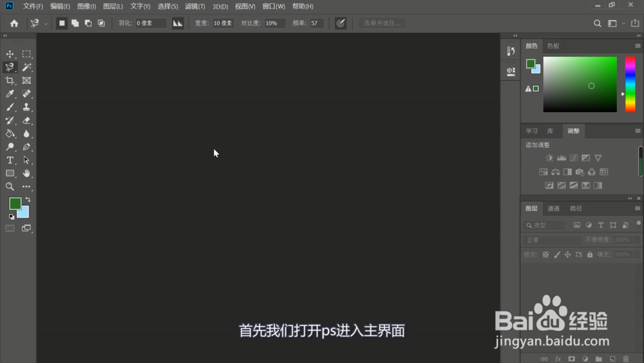Change screen mode button in toolbox
The height and width of the screenshot is (363, 644).
pos(26,228)
